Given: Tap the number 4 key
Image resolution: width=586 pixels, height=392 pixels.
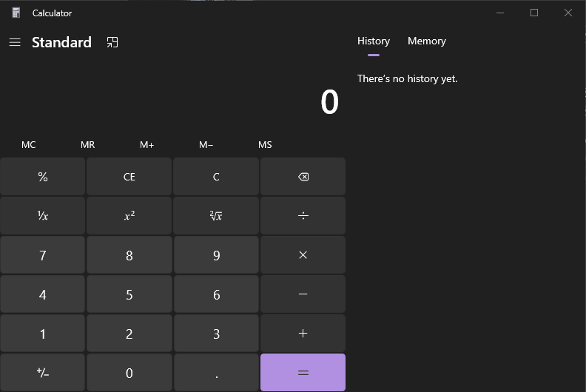Looking at the screenshot, I should (43, 294).
